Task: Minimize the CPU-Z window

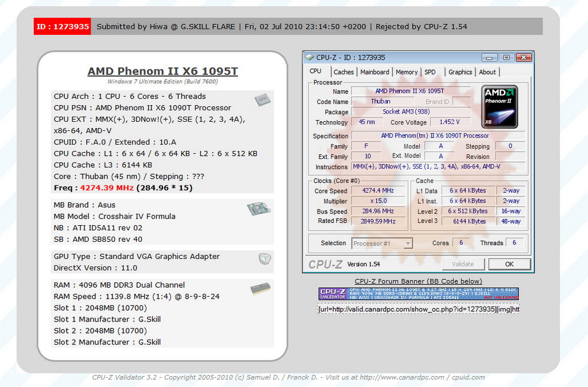Action: coord(489,58)
